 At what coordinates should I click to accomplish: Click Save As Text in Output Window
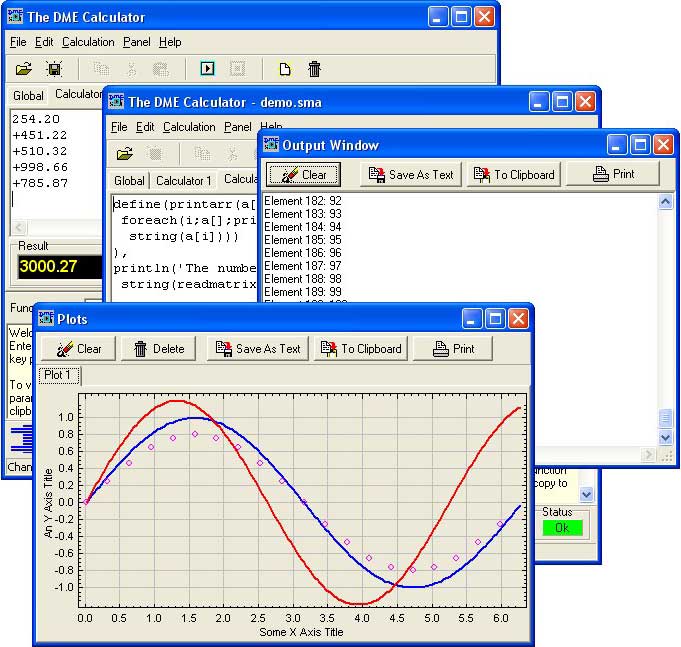[x=410, y=175]
